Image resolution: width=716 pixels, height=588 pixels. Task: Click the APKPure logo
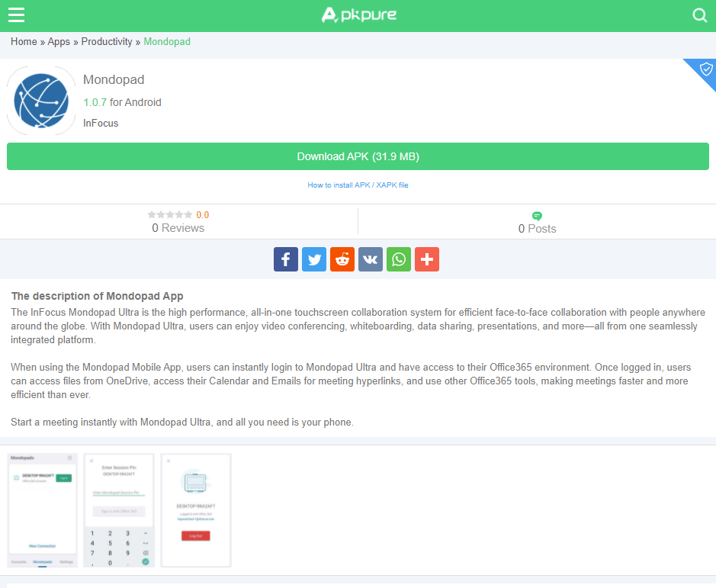tap(358, 14)
